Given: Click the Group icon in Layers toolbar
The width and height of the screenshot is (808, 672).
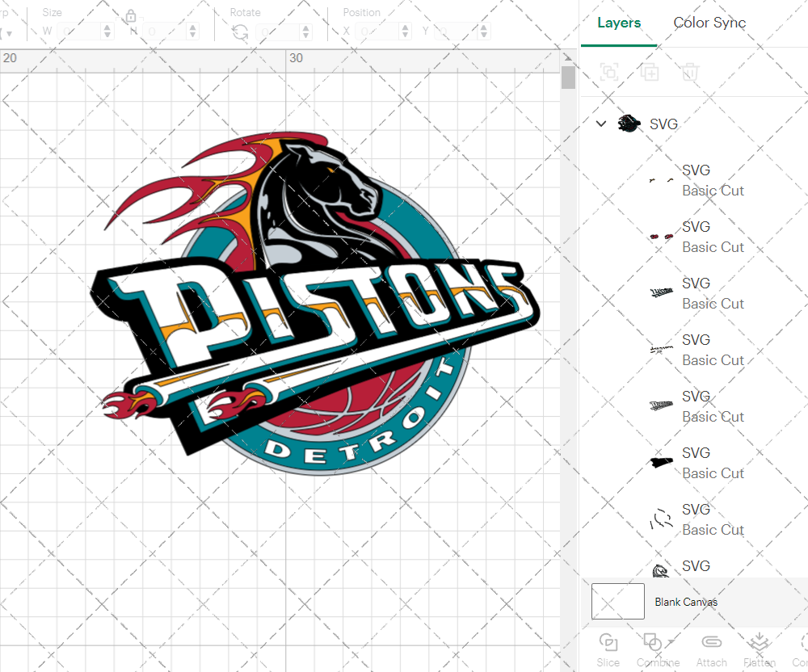Looking at the screenshot, I should pos(609,72).
